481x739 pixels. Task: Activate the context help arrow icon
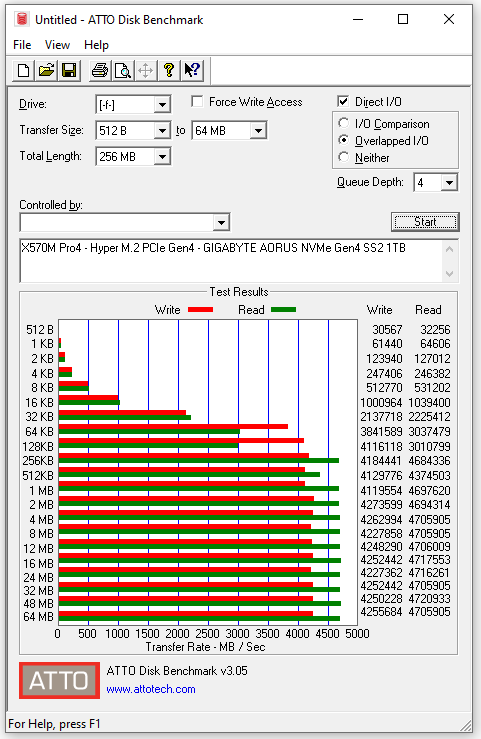pos(192,71)
